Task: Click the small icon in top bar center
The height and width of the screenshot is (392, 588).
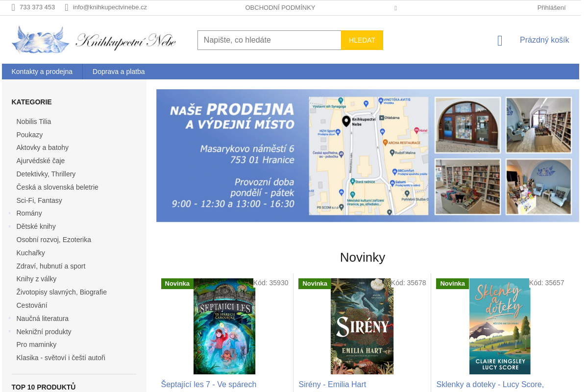Action: (x=395, y=8)
